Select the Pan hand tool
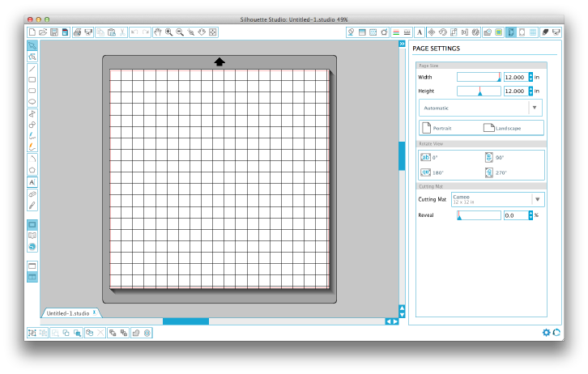588x374 pixels. (157, 32)
